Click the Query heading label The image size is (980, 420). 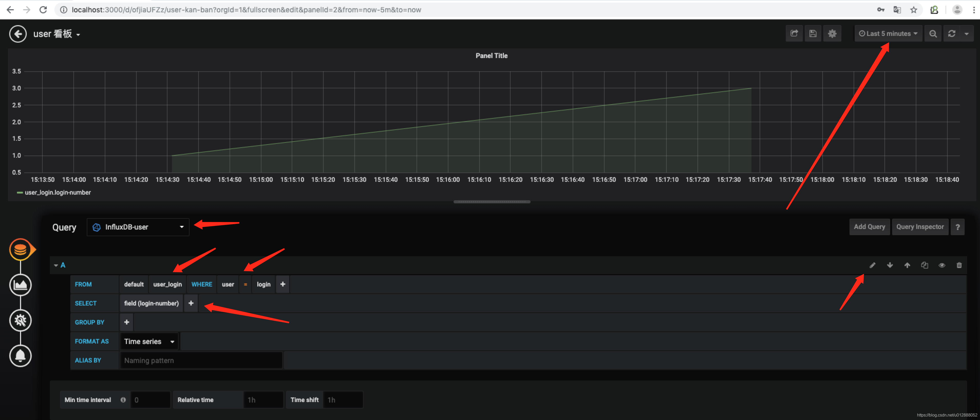pos(64,227)
